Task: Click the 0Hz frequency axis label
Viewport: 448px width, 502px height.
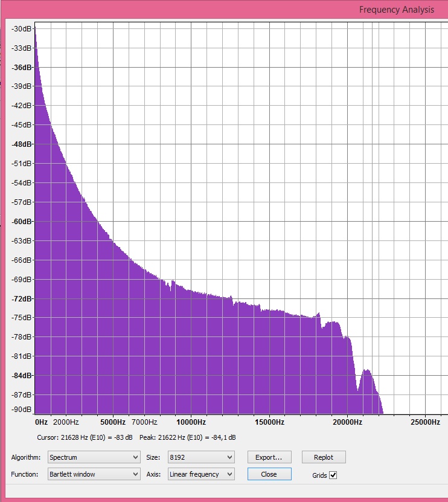Action: (x=41, y=422)
